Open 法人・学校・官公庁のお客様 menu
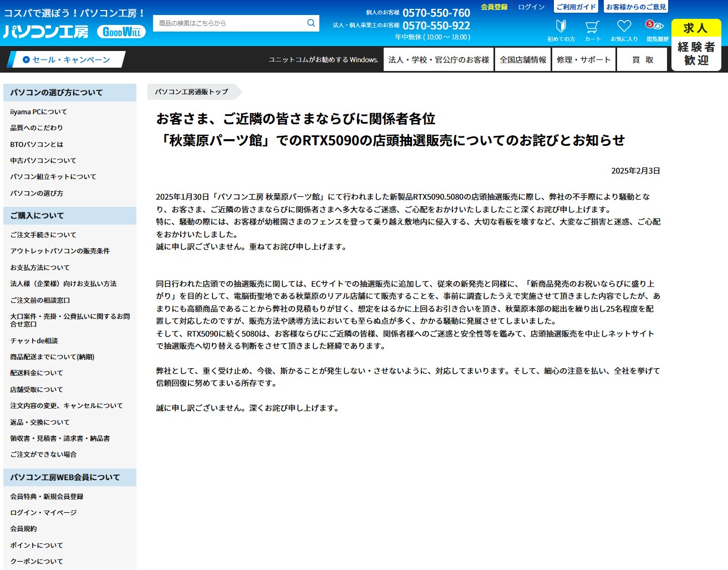The width and height of the screenshot is (728, 570). (439, 60)
